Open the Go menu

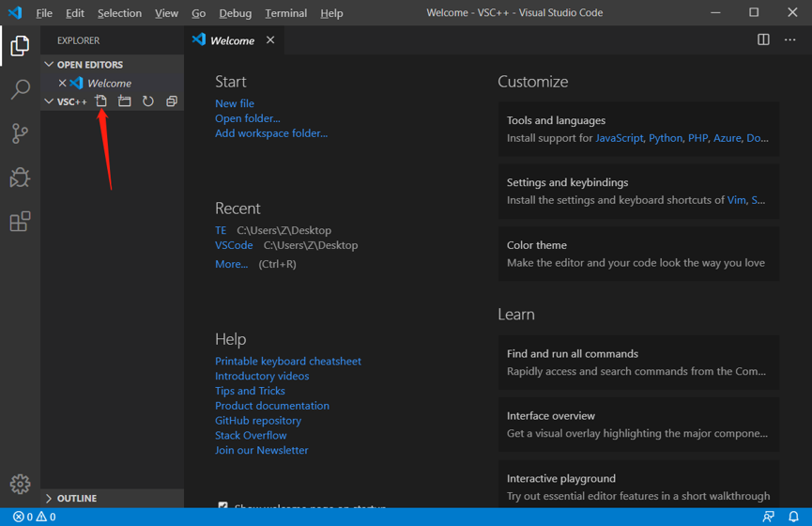(x=198, y=13)
